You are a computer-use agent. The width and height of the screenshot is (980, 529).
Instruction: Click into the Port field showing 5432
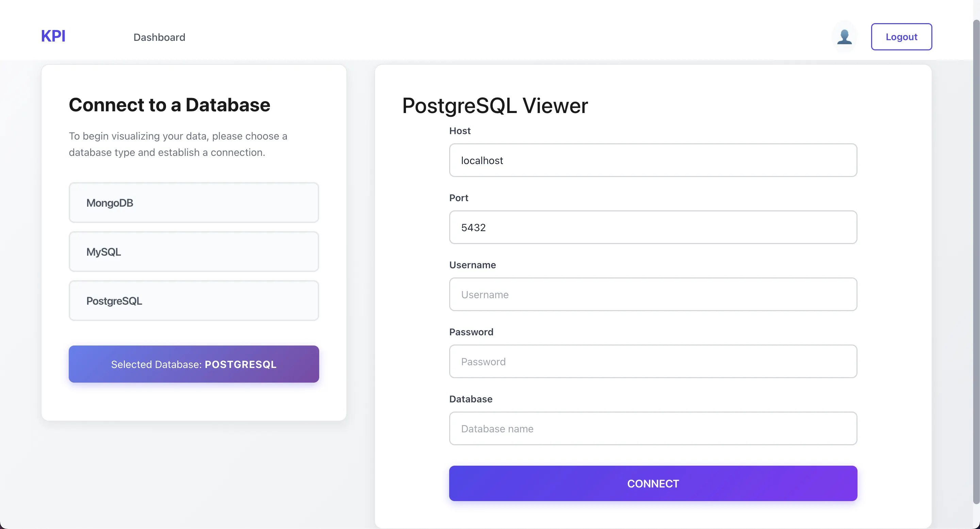pos(653,228)
